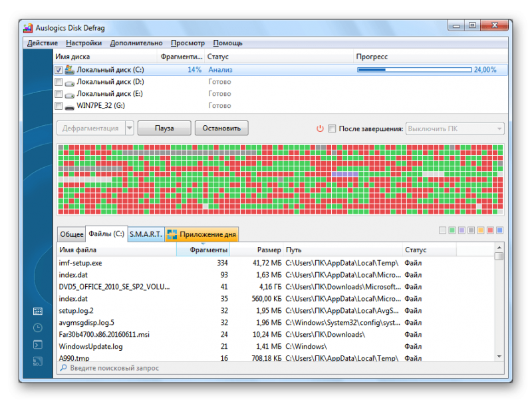This screenshot has height=402, width=532.
Task: Click the blue legend color swatch
Action: (500, 230)
